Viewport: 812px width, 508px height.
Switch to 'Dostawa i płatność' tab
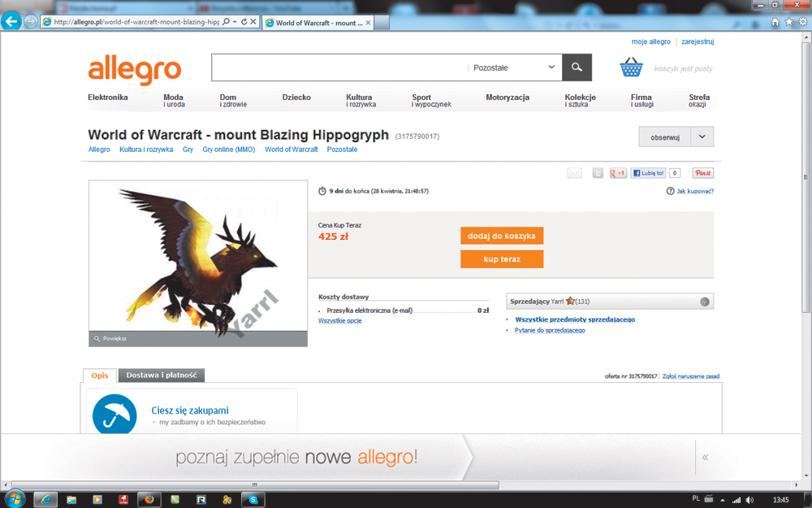[161, 376]
